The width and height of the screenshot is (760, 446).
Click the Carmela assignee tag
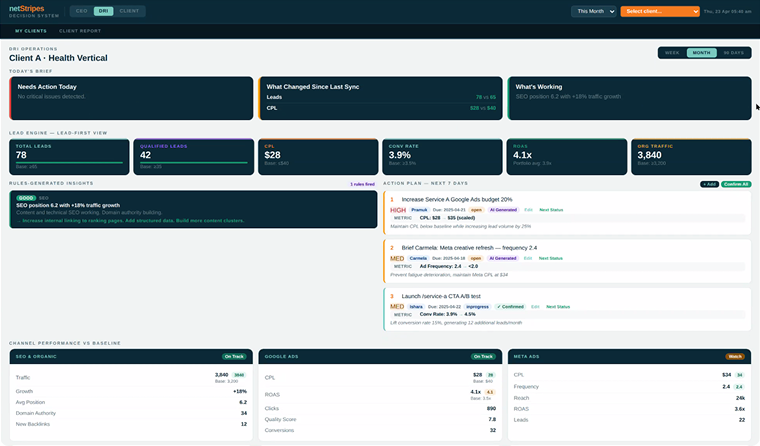point(418,258)
